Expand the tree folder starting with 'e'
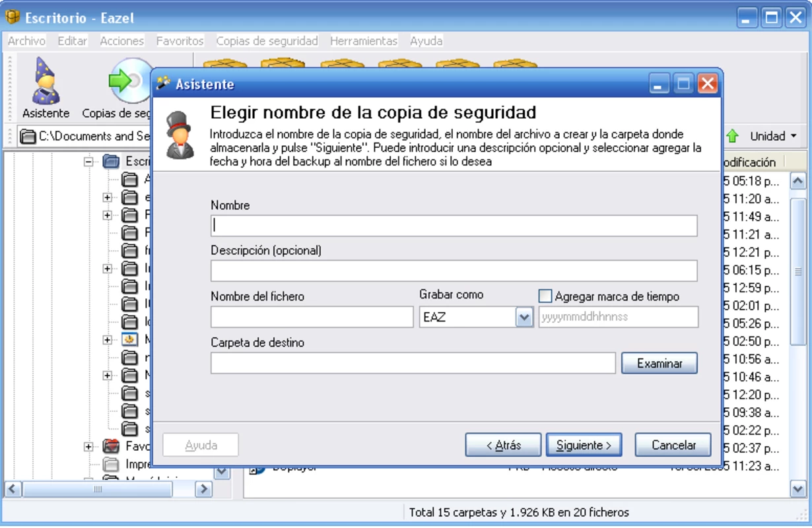 107,197
